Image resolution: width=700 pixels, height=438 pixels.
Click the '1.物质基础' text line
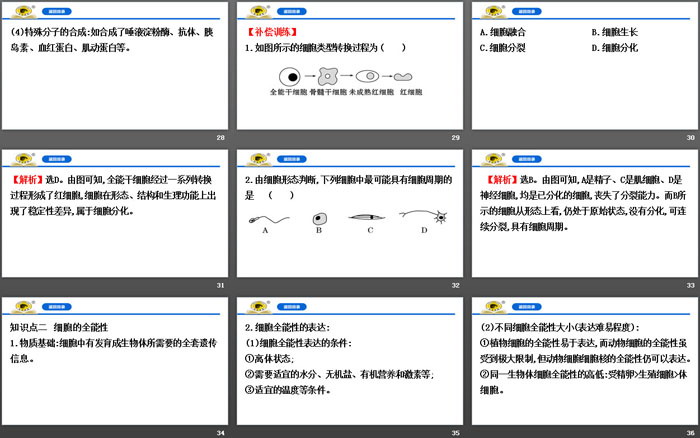tap(113, 343)
